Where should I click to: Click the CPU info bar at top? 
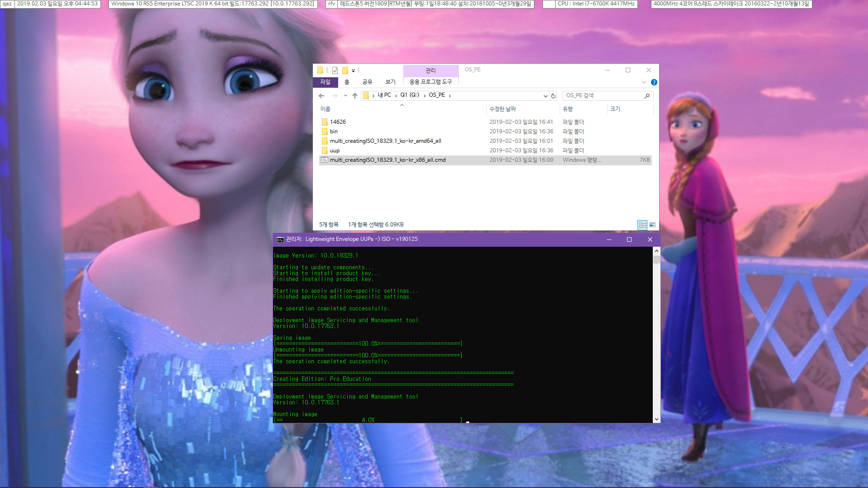coord(596,4)
